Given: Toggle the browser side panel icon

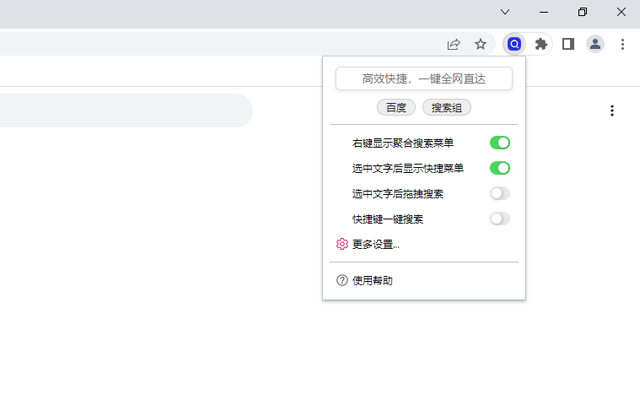Looking at the screenshot, I should pos(568,44).
